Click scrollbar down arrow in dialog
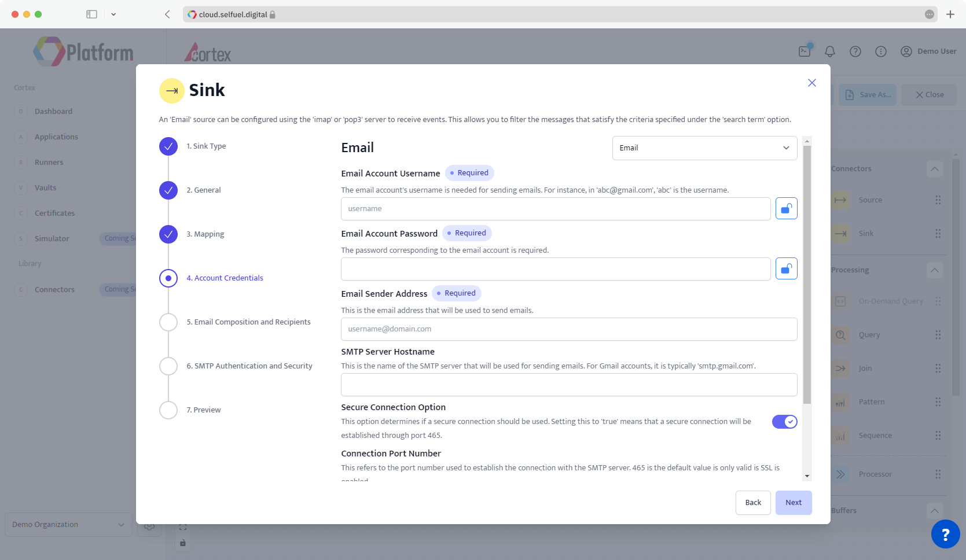The height and width of the screenshot is (560, 966). pos(807,477)
